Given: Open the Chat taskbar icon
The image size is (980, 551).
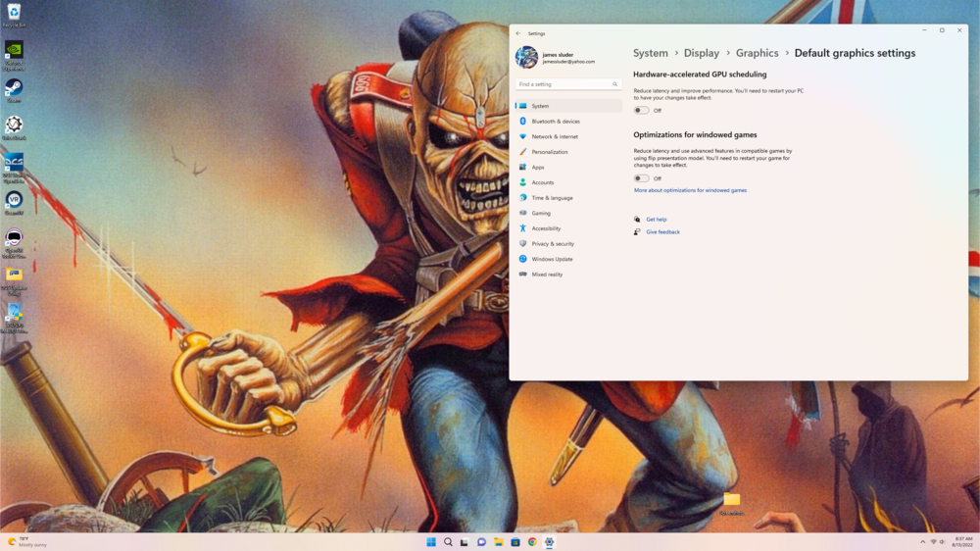Looking at the screenshot, I should coord(481,542).
